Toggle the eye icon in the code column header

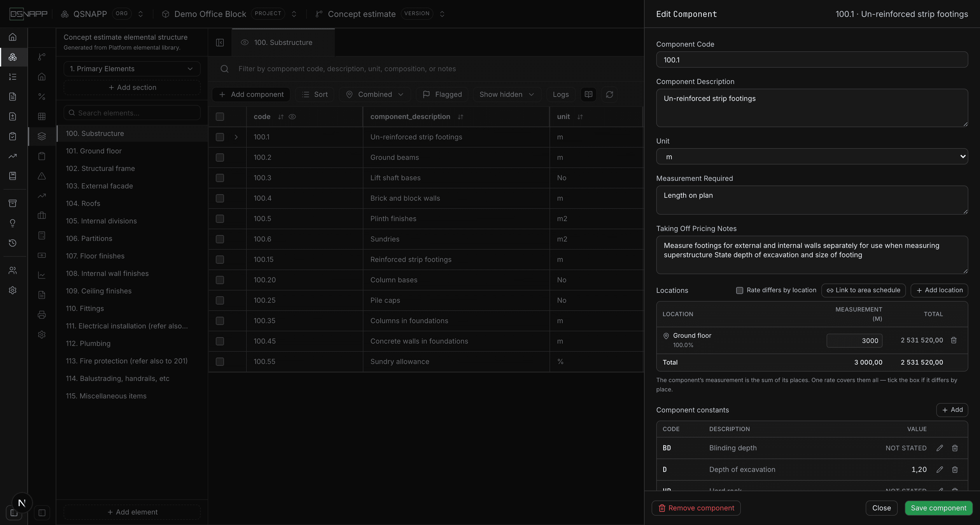(x=292, y=117)
